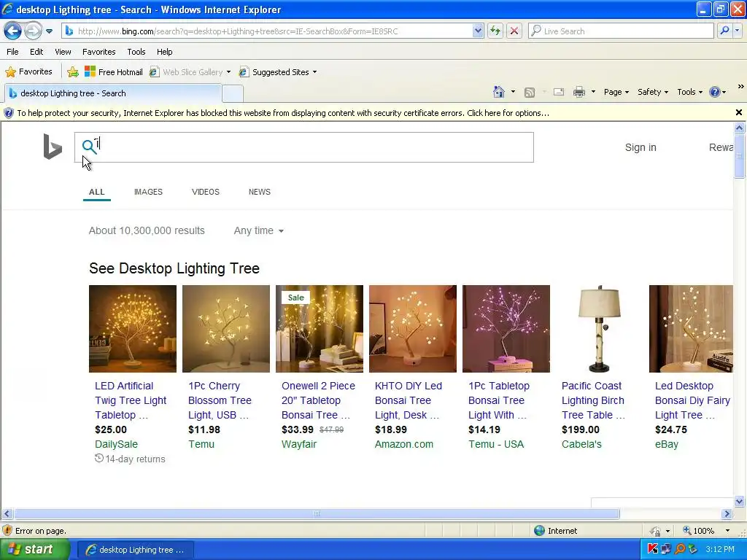Open the Tools menu in menu bar
The width and height of the screenshot is (747, 560).
point(136,52)
